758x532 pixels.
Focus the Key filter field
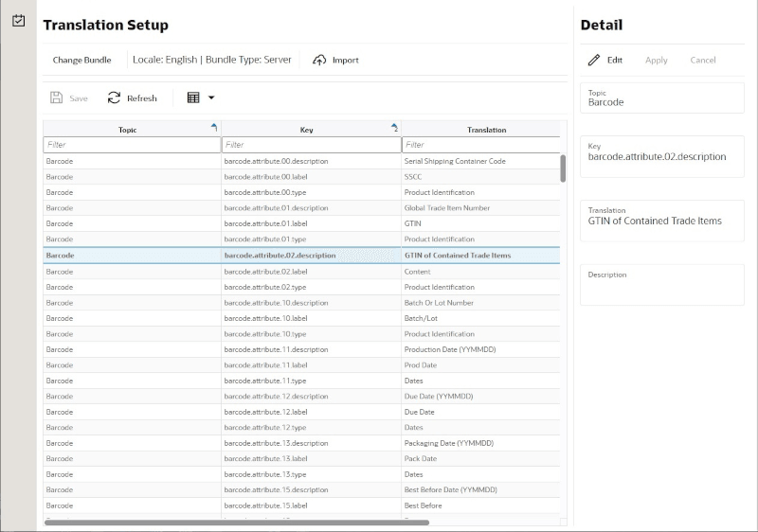point(312,144)
